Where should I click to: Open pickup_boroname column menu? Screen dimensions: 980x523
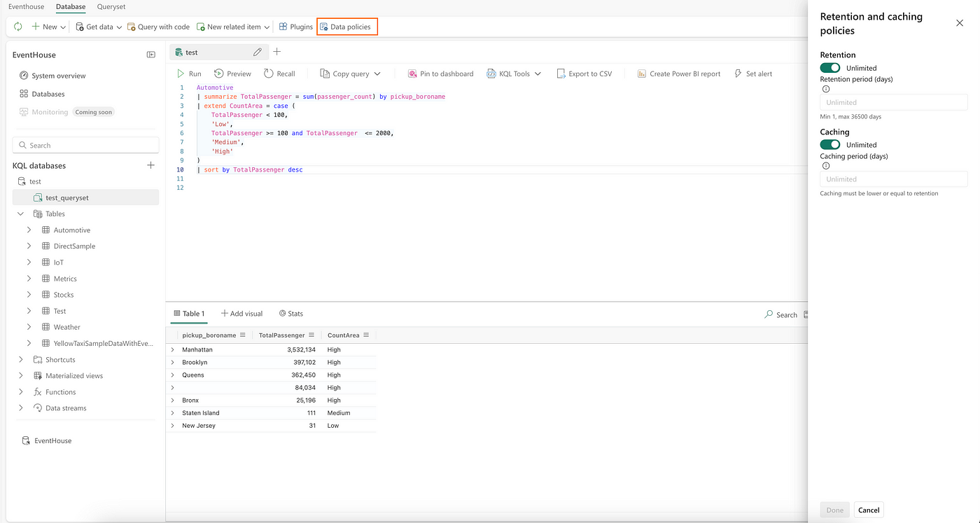click(x=243, y=335)
